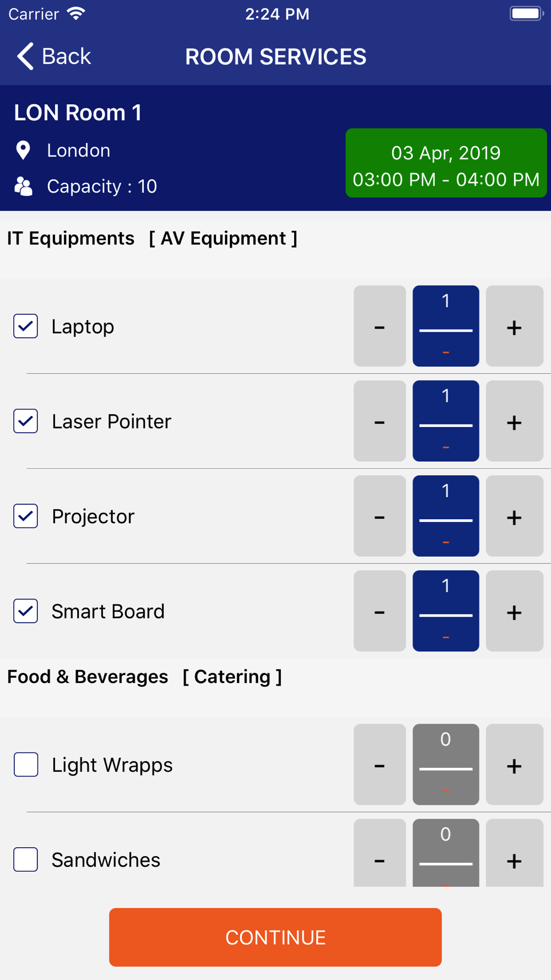The width and height of the screenshot is (551, 980).
Task: Tap the green booking date time badge
Action: pyautogui.click(x=446, y=163)
